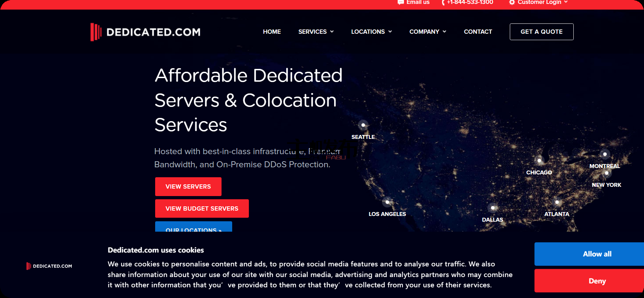Screen dimensions: 644x298
Task: Click the Customer Login gear icon
Action: pyautogui.click(x=512, y=2)
